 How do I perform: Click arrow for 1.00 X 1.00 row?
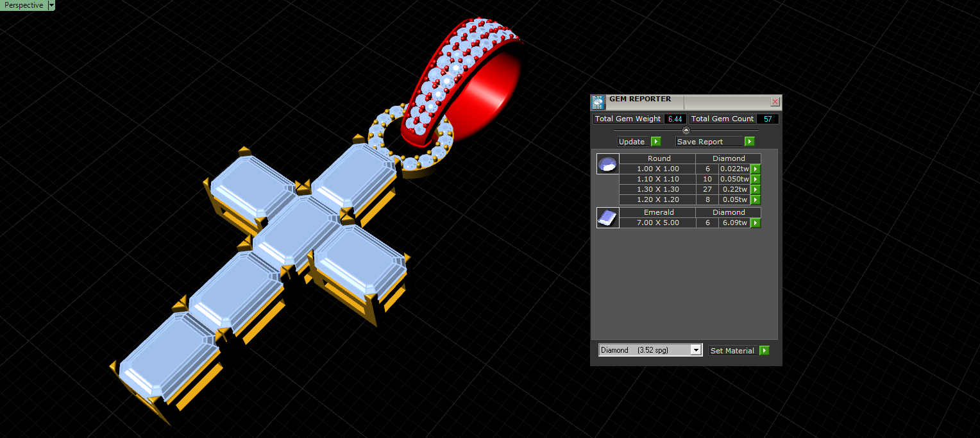pos(756,169)
